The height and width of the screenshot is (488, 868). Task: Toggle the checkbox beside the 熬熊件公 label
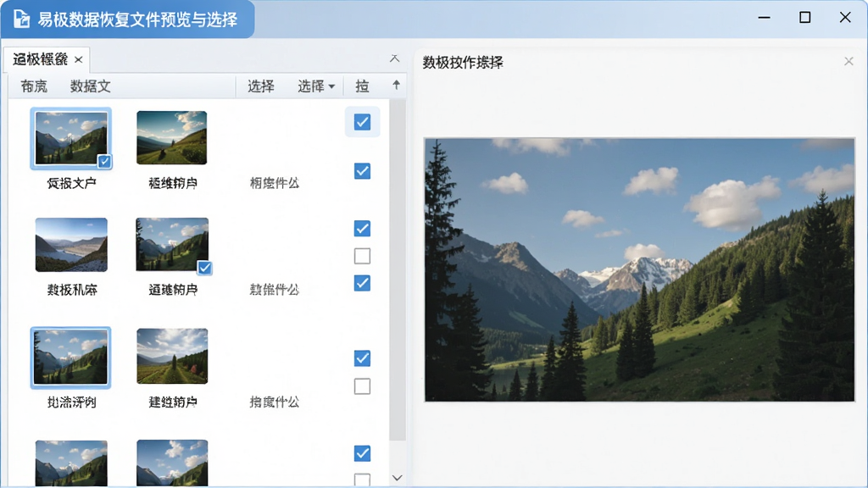(x=362, y=283)
